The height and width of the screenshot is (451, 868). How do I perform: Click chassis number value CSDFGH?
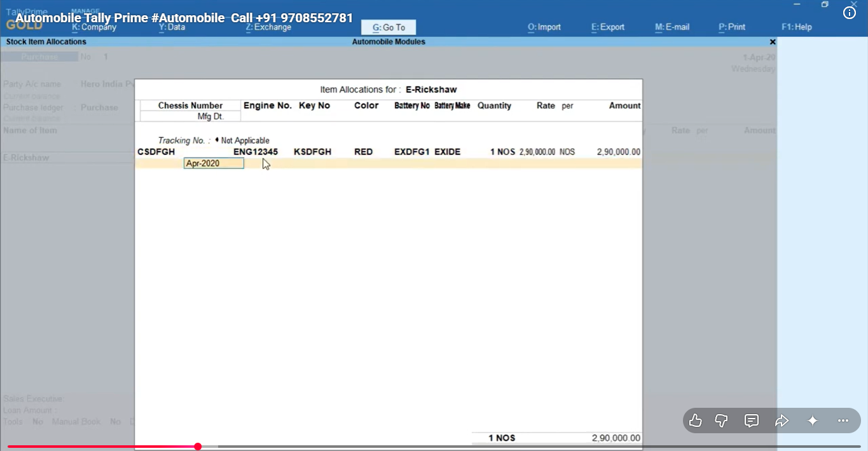point(156,152)
